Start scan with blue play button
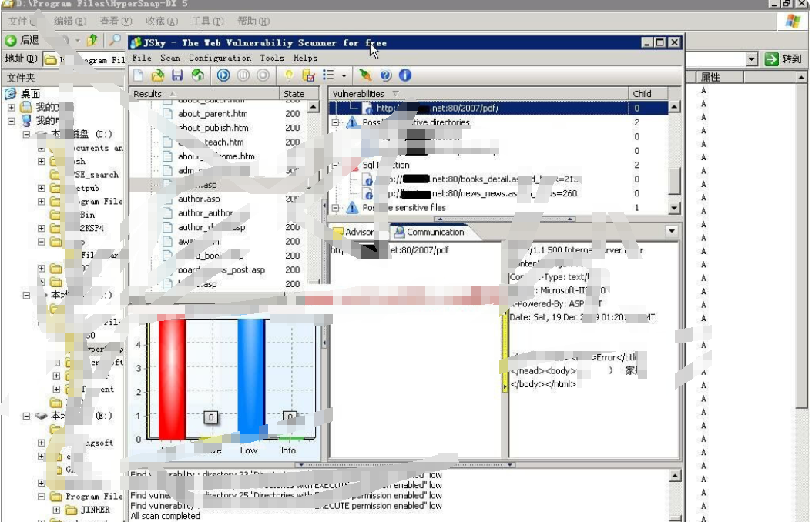812x522 pixels. [x=223, y=75]
